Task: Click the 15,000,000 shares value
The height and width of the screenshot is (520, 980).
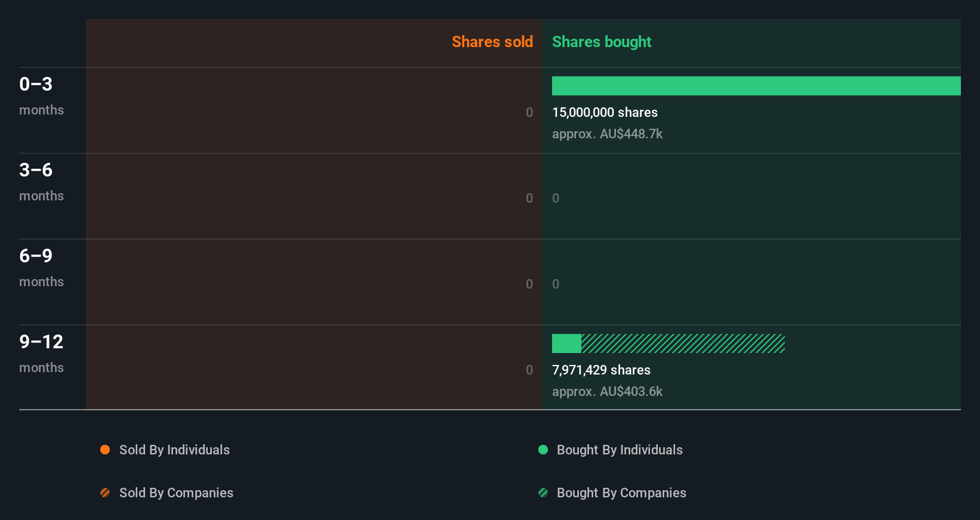Action: pyautogui.click(x=605, y=113)
